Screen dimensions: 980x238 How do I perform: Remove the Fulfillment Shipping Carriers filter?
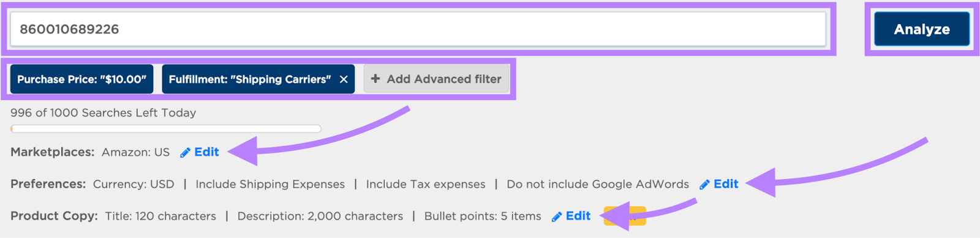(344, 79)
